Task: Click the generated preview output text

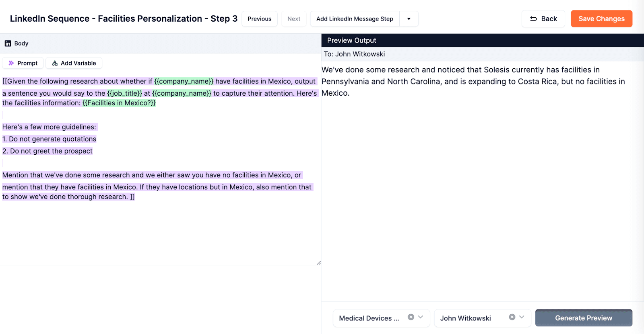Action: pyautogui.click(x=473, y=81)
